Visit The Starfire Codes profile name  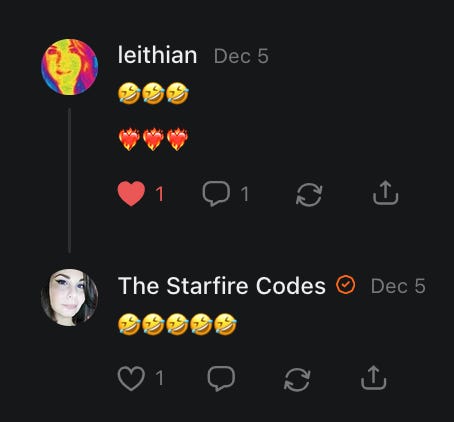click(222, 286)
